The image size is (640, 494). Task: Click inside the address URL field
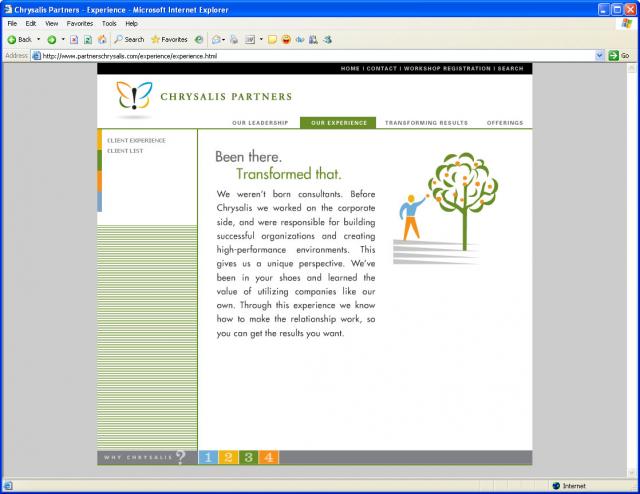click(300, 56)
